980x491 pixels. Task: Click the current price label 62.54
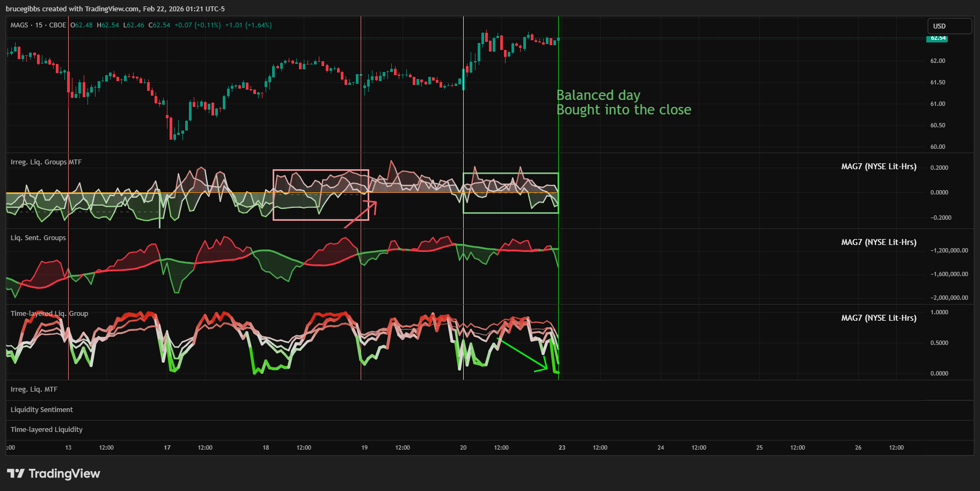[938, 38]
